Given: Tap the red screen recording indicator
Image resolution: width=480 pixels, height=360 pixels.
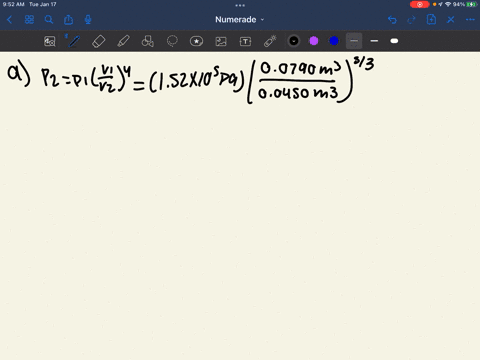Looking at the screenshot, I should click(419, 4).
